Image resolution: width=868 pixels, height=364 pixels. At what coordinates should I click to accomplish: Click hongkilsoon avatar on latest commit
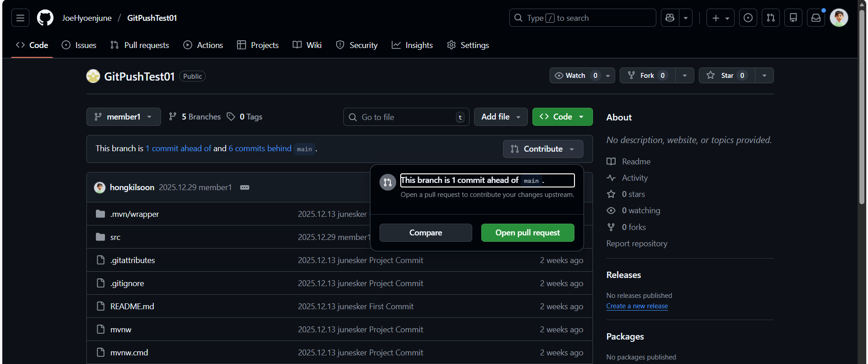(100, 187)
